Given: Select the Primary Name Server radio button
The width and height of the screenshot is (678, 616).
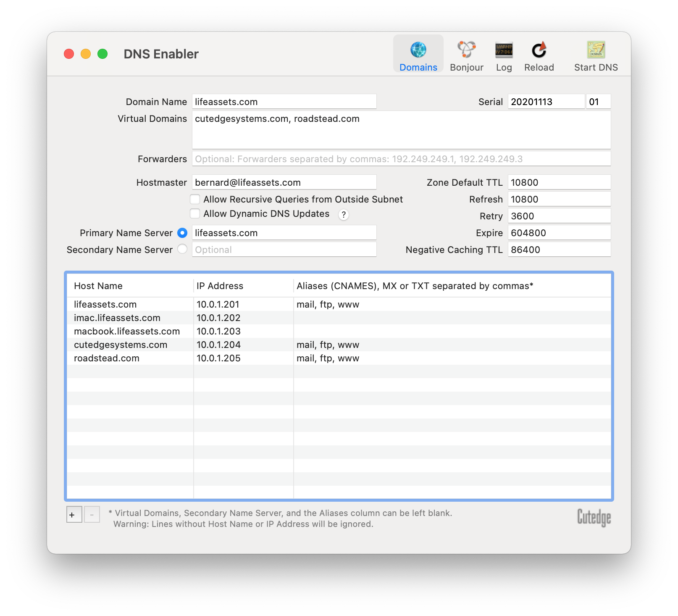Looking at the screenshot, I should (x=182, y=233).
